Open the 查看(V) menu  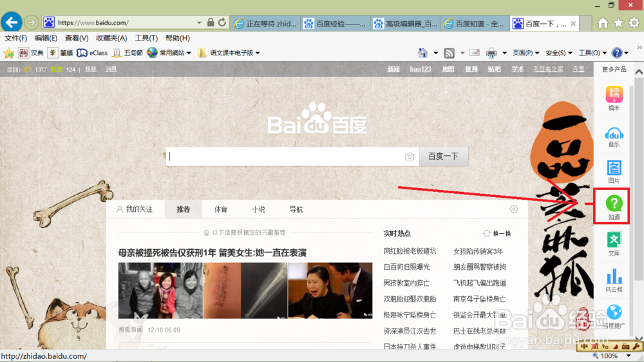click(77, 38)
